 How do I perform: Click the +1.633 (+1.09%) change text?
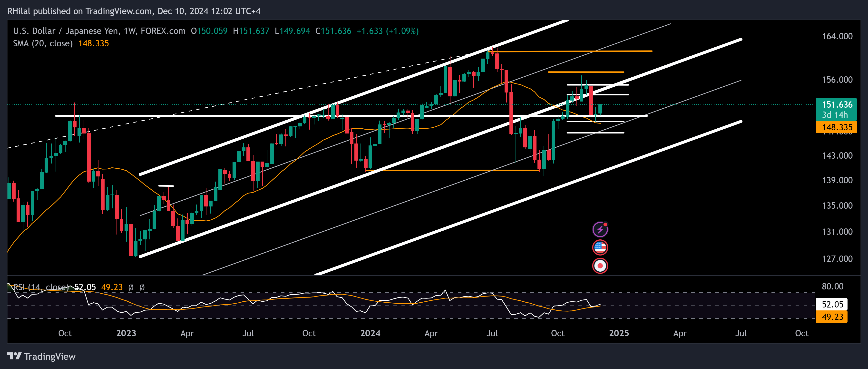click(388, 31)
